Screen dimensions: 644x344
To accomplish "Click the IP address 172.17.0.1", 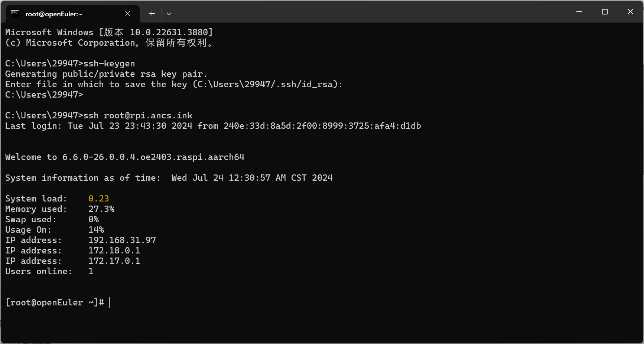I will point(114,261).
